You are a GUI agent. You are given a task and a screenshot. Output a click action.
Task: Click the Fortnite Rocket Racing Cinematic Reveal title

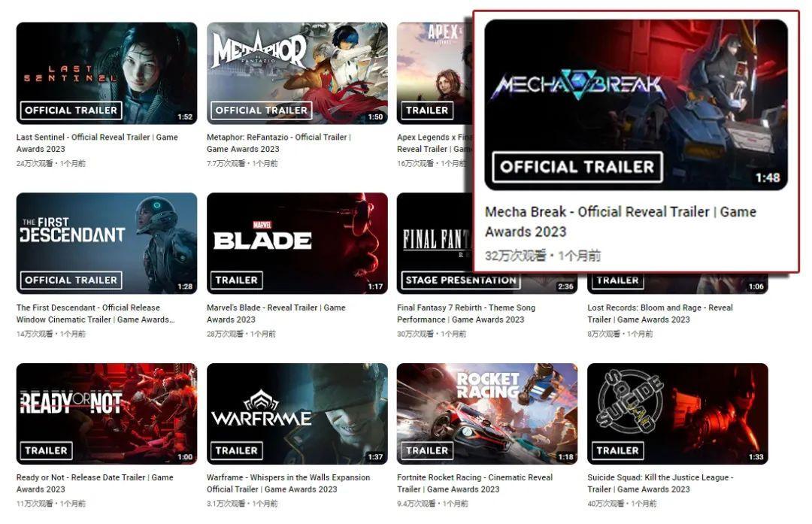[475, 483]
